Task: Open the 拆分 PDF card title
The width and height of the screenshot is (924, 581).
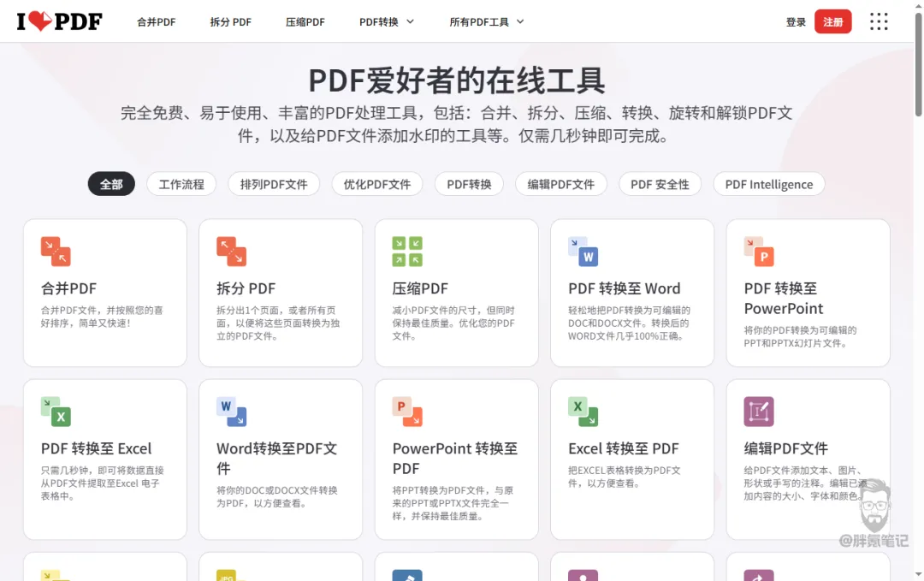Action: pyautogui.click(x=246, y=288)
